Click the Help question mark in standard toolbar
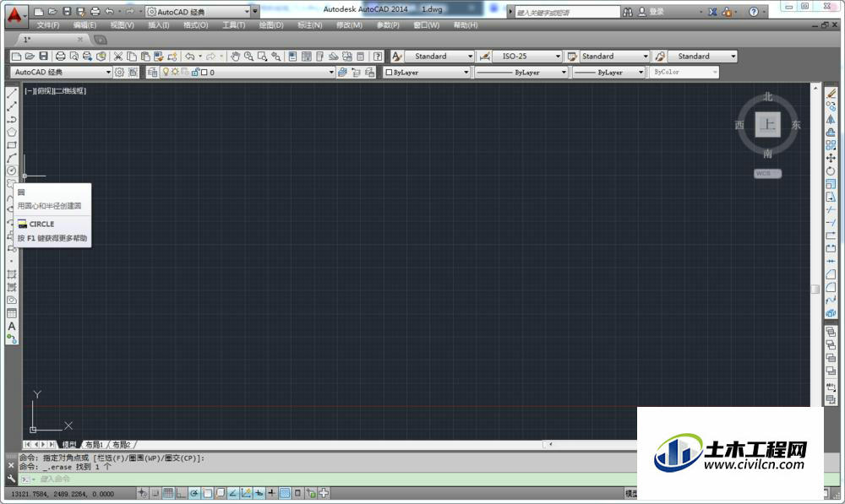The height and width of the screenshot is (504, 845). tap(378, 56)
